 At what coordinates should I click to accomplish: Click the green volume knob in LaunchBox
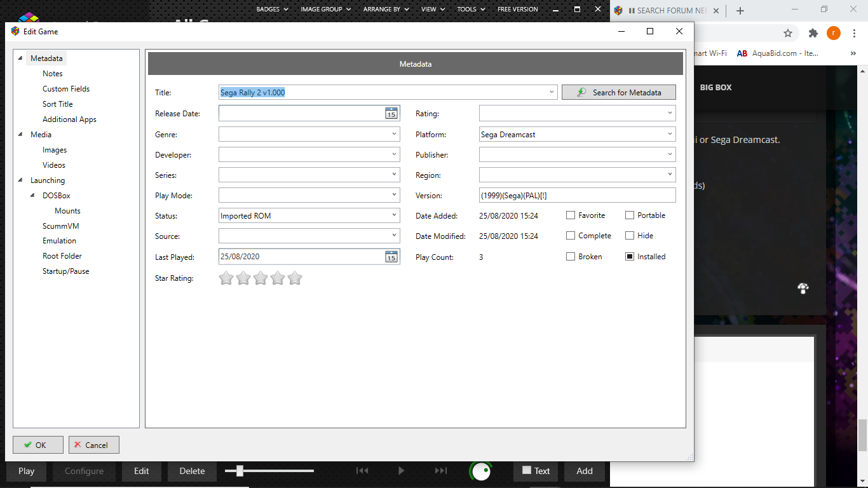(x=481, y=471)
